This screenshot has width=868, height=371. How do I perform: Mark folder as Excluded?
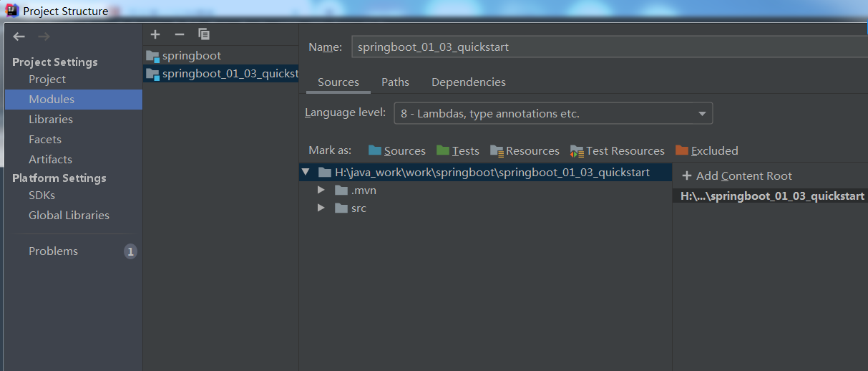[707, 150]
